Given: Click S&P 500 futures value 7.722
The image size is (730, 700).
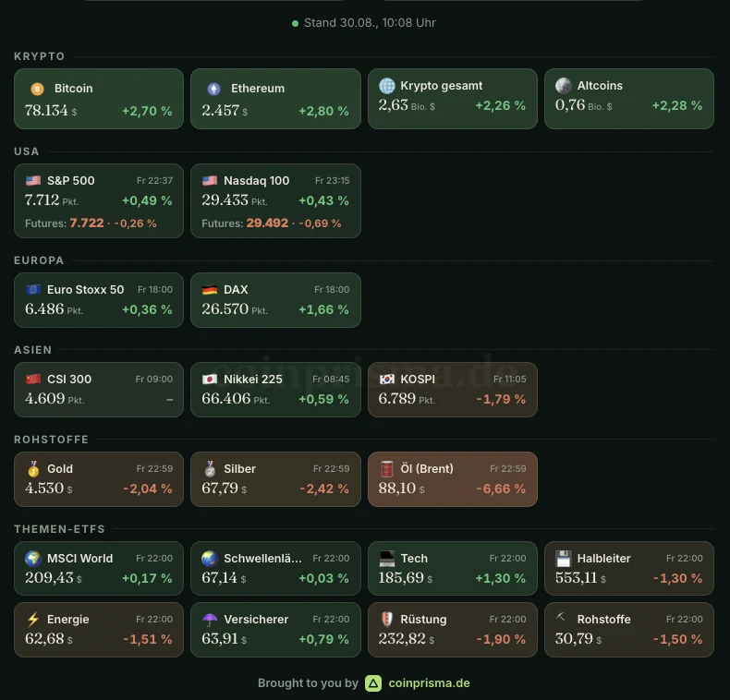Looking at the screenshot, I should click(x=87, y=223).
